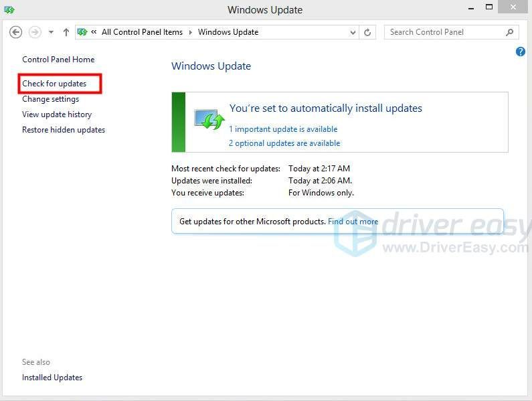The width and height of the screenshot is (532, 401).
Task: Open Help with the question mark icon
Action: click(520, 52)
